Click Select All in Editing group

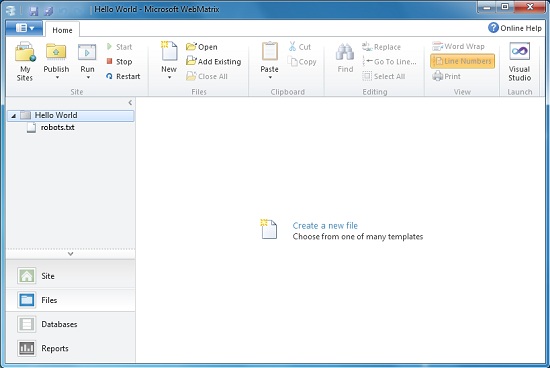coord(384,76)
